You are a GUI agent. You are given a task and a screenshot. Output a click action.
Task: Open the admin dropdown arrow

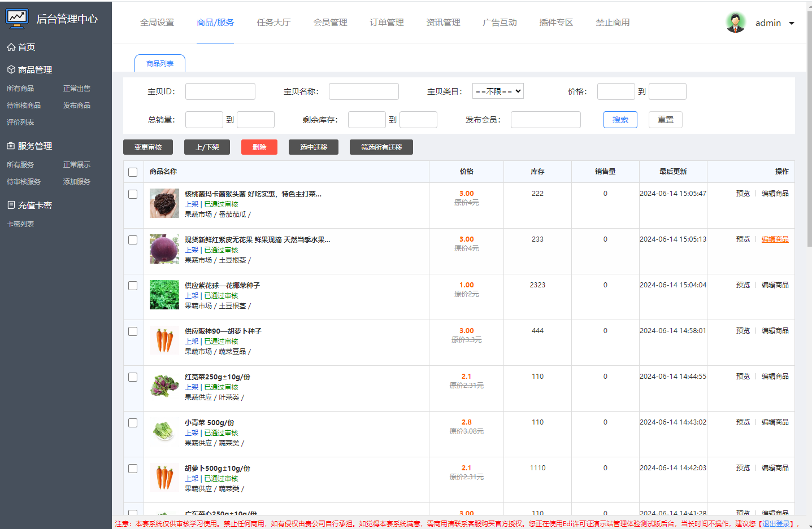[x=792, y=23]
